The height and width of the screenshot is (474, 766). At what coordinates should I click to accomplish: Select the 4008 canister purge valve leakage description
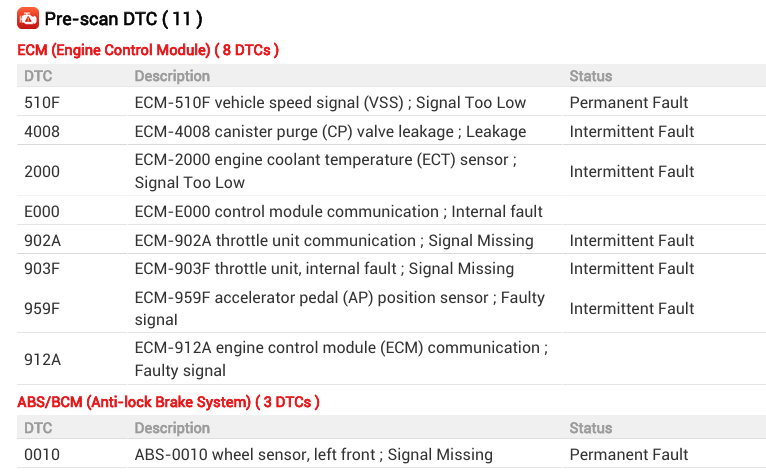coord(330,131)
